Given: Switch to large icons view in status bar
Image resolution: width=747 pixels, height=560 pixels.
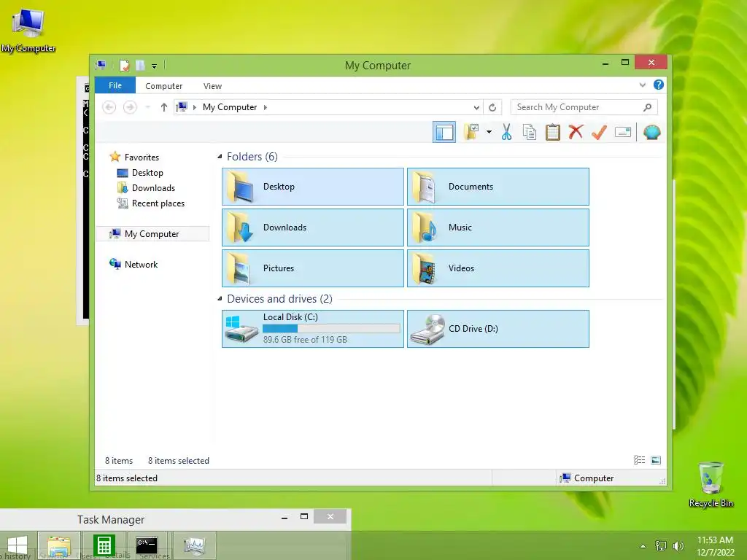Looking at the screenshot, I should point(656,460).
